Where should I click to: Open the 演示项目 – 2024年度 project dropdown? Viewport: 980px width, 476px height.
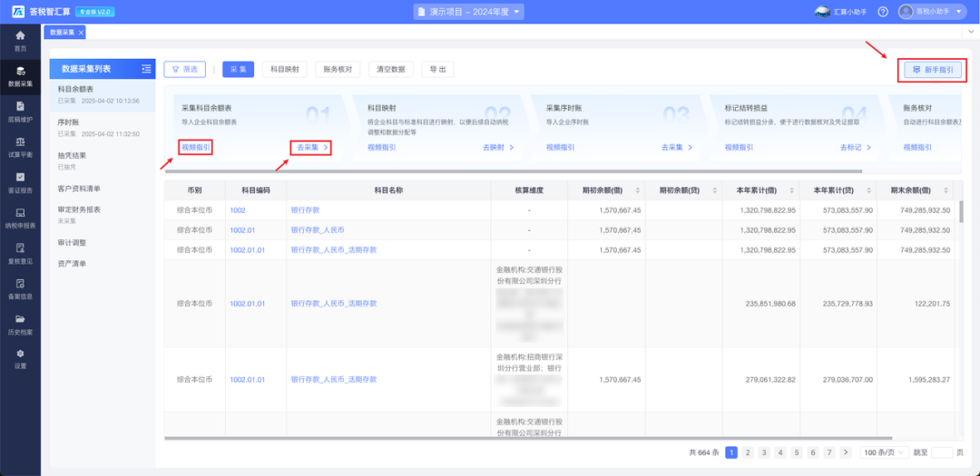[469, 12]
